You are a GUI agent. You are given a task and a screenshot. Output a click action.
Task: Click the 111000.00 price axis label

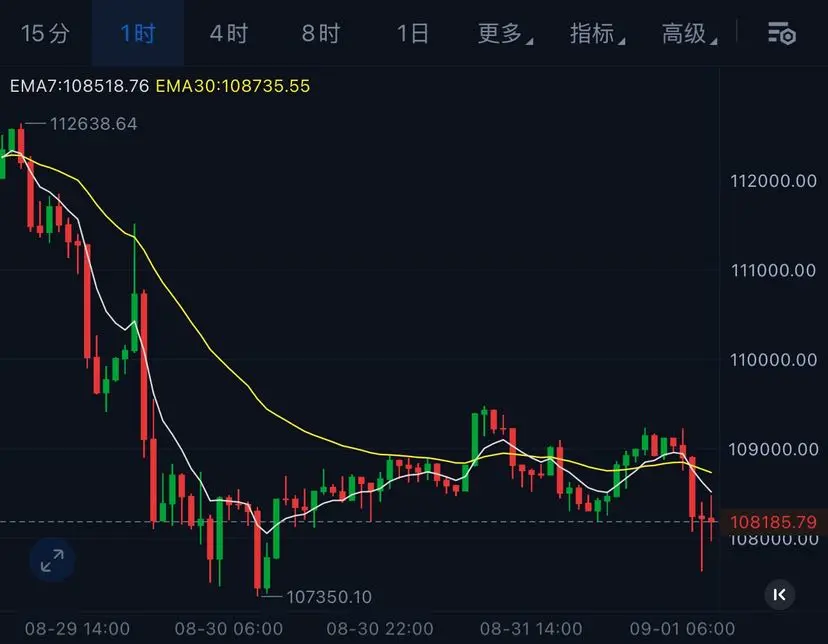pyautogui.click(x=774, y=270)
